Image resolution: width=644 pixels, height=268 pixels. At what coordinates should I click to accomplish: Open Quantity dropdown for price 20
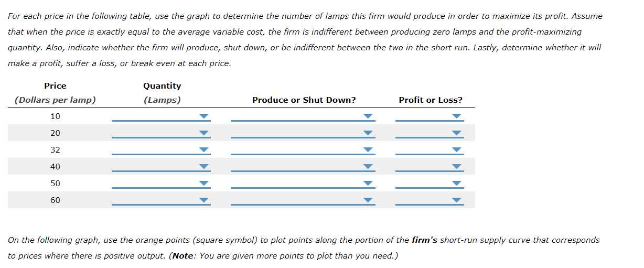click(161, 133)
